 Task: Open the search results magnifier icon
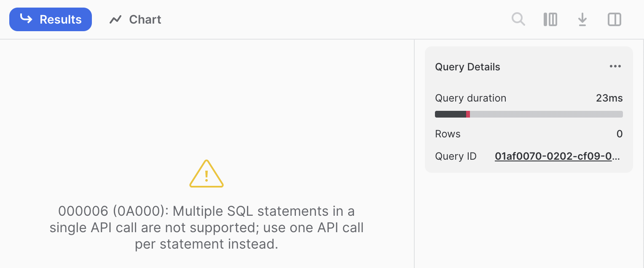pos(518,19)
